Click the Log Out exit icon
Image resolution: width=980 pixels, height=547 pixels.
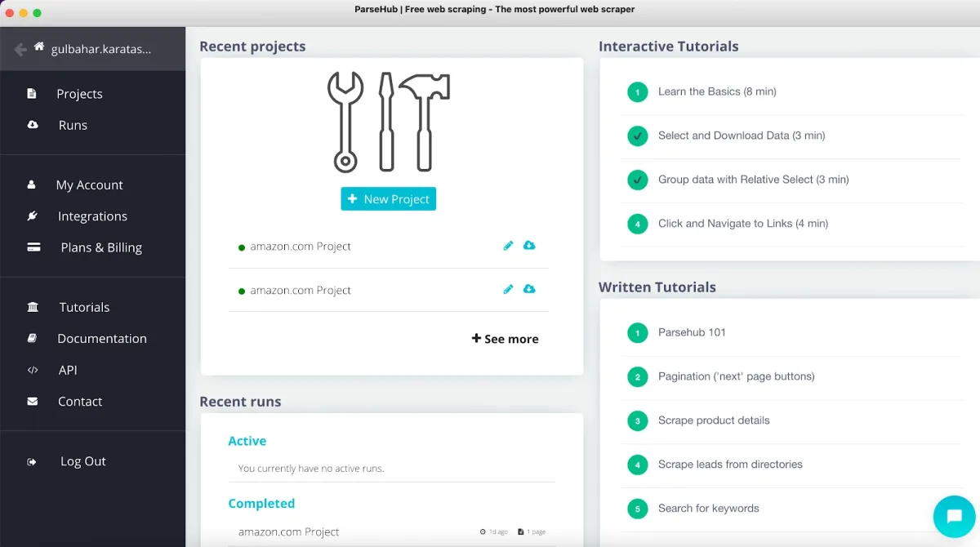tap(33, 462)
